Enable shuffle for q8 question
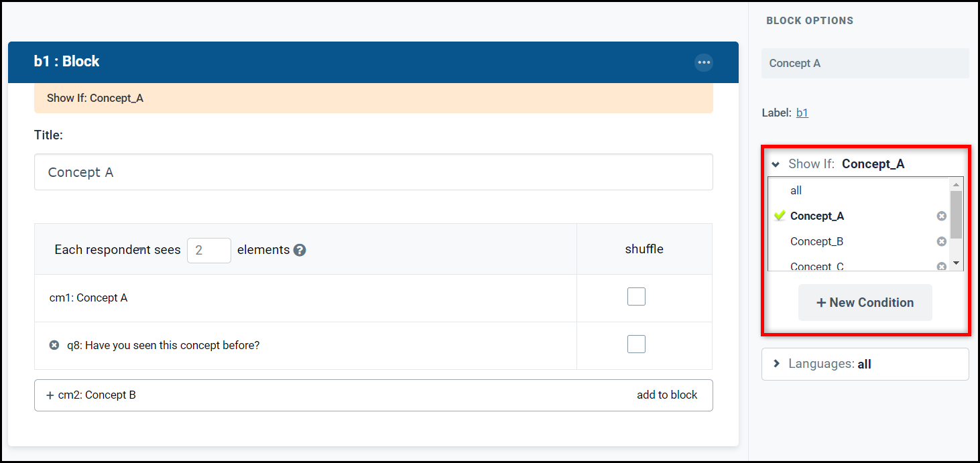This screenshot has height=463, width=980. click(636, 344)
